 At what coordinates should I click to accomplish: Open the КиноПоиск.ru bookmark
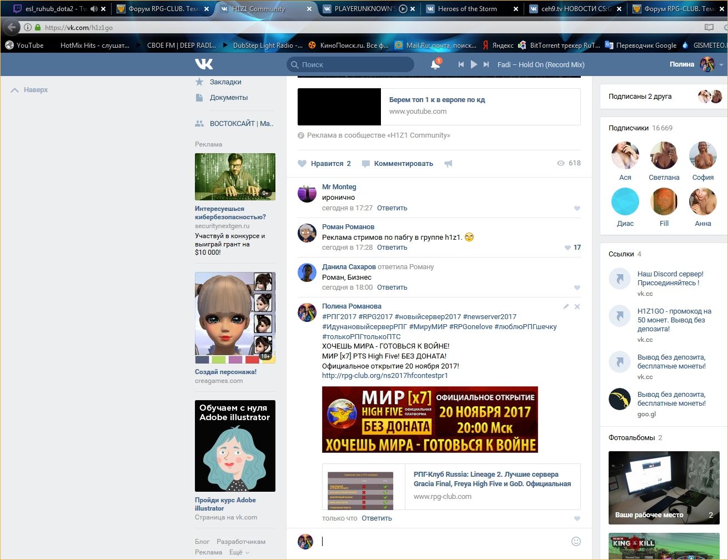(349, 46)
